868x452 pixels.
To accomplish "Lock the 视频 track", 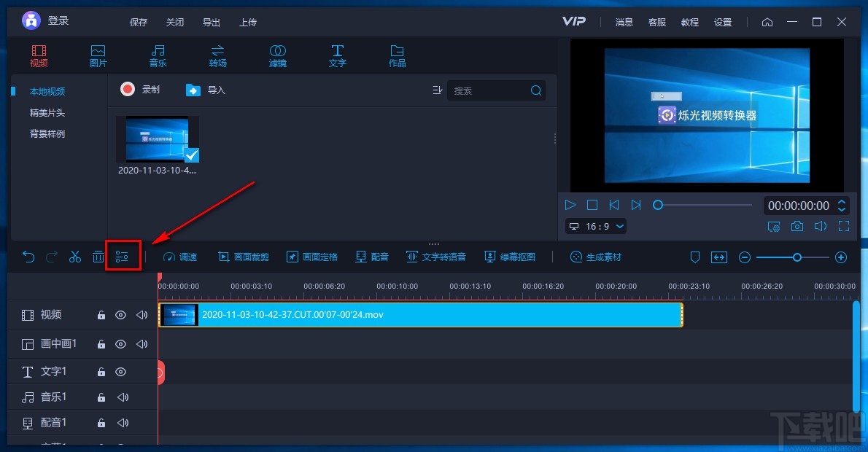I will (x=101, y=315).
